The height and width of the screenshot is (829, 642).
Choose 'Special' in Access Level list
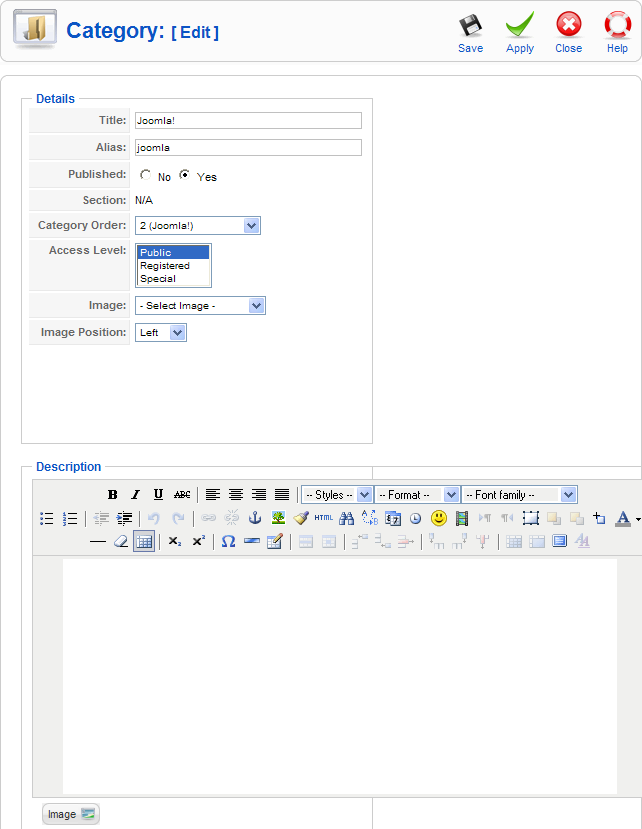[x=158, y=279]
